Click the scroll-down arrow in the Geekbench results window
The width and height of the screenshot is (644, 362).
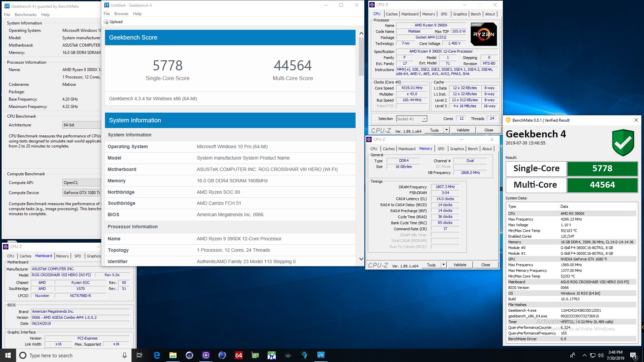361,259
